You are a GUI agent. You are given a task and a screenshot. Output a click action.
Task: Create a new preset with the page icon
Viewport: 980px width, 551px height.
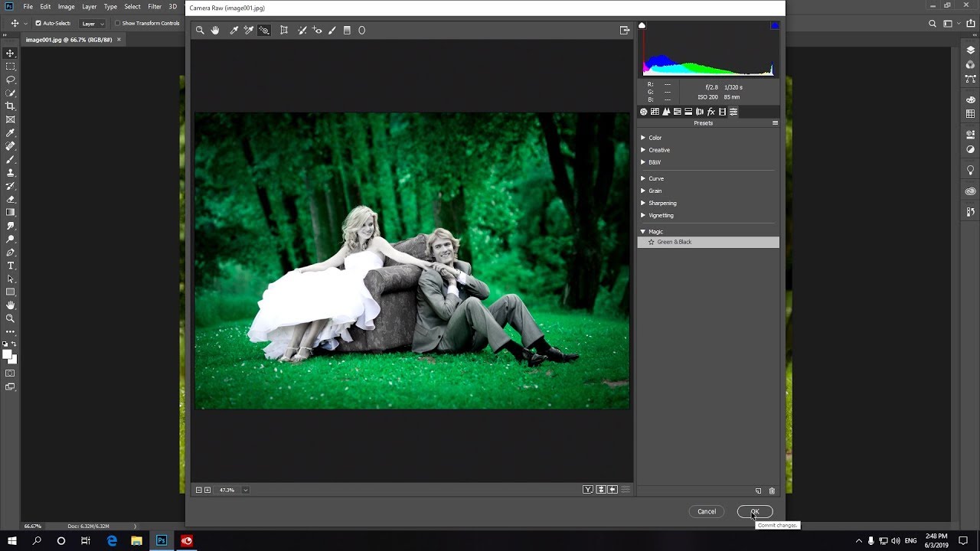(x=759, y=491)
